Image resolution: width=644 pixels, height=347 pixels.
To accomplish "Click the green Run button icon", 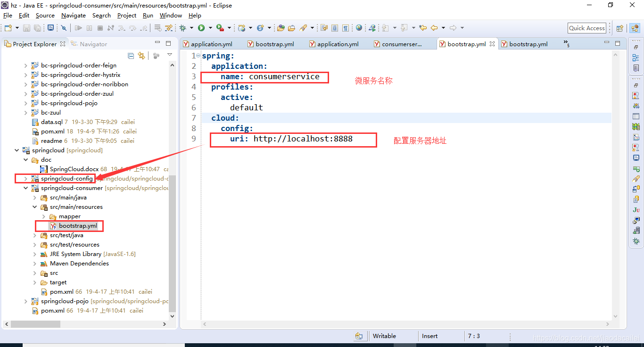I will [x=201, y=28].
